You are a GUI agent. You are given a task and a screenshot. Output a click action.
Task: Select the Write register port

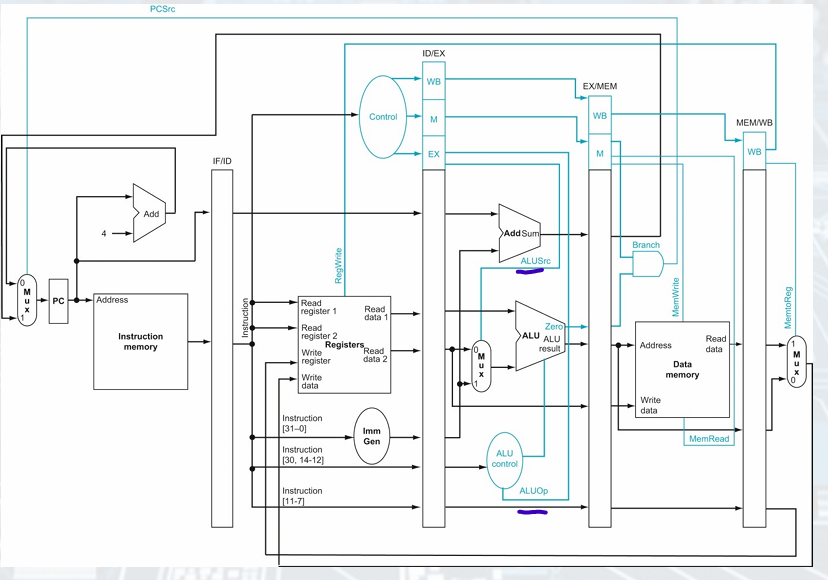pos(316,357)
